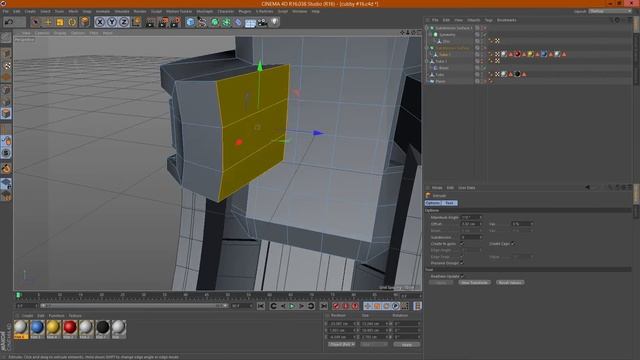Toggle the Z axis lock
Viewport: 640px width, 360px height.
click(124, 22)
